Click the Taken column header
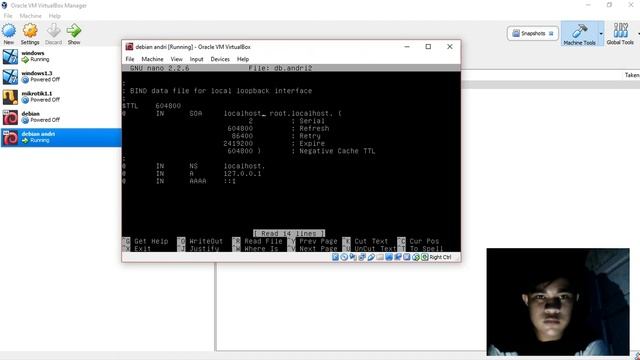 click(x=631, y=75)
